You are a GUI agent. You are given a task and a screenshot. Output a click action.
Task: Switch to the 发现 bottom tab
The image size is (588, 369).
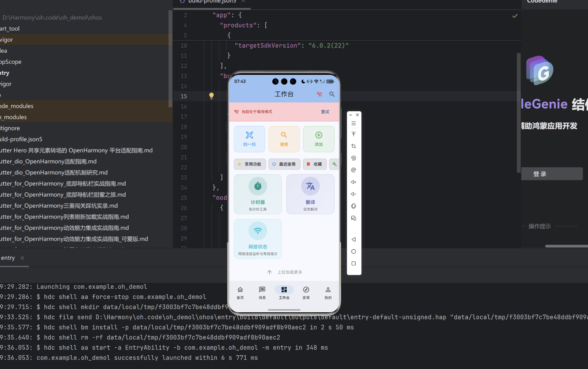[x=306, y=293]
